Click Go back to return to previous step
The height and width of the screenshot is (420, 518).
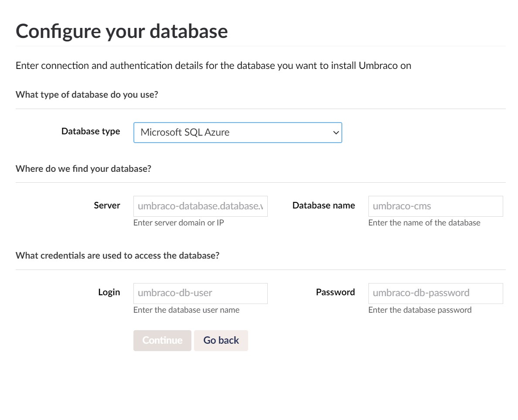tap(221, 340)
